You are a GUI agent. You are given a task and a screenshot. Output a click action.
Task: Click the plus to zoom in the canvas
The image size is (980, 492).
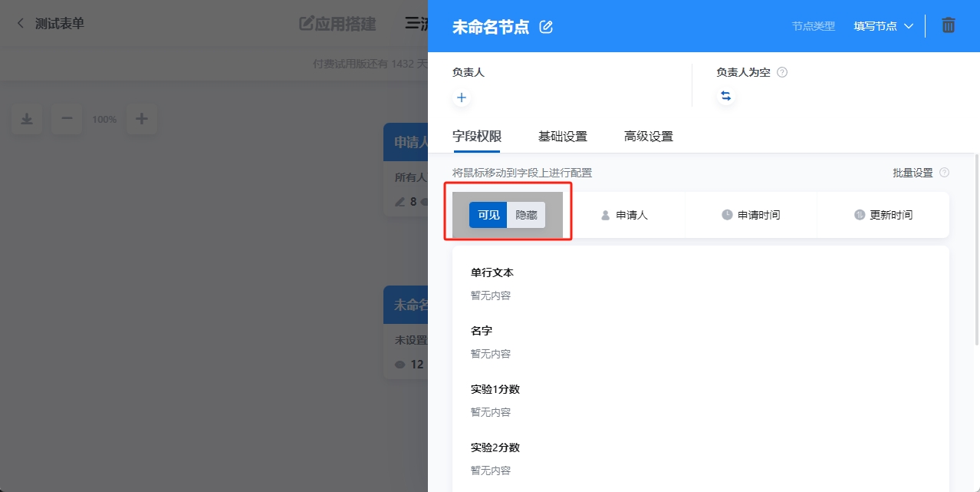click(141, 119)
